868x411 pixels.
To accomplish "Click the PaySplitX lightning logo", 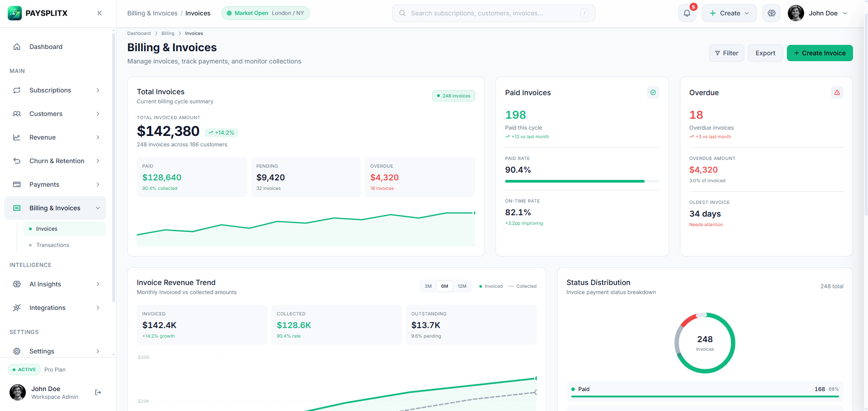I will tap(15, 13).
